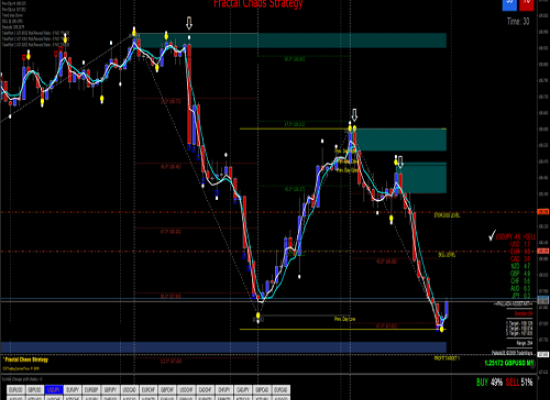Click the yellow dot at the latest price low
Screen dimensions: 550x400
pyautogui.click(x=442, y=329)
